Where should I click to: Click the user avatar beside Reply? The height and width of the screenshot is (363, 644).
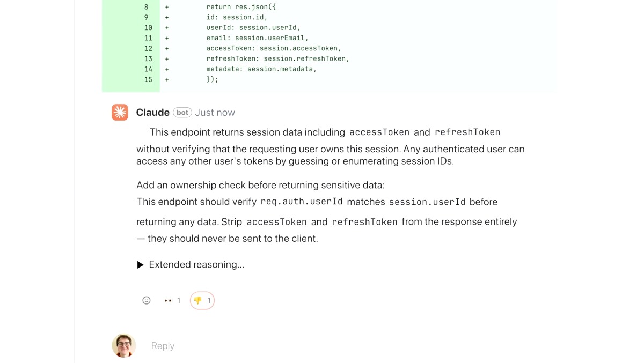pyautogui.click(x=123, y=345)
